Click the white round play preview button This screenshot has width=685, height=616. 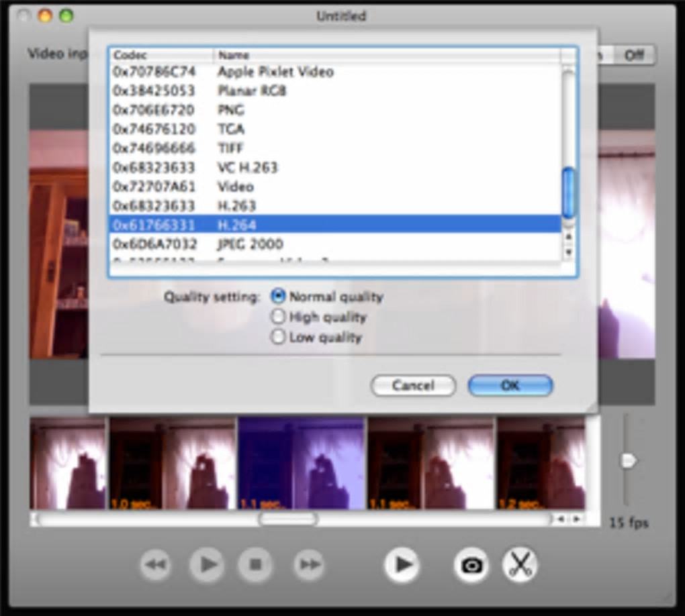(402, 564)
